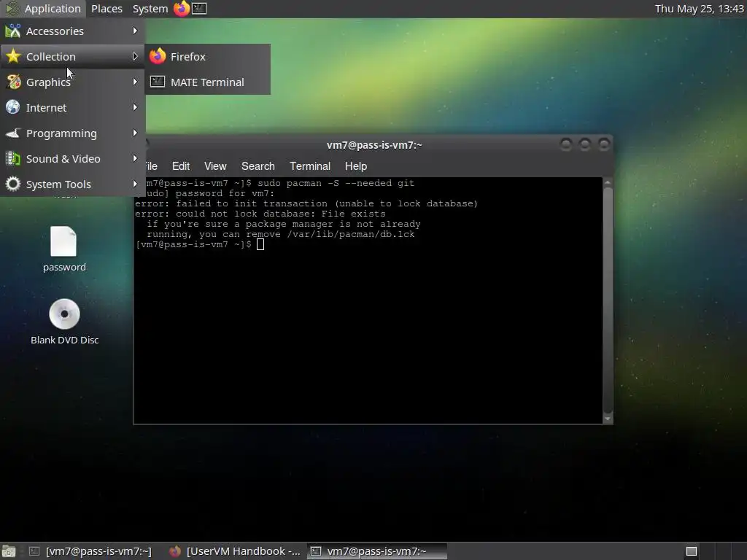747x560 pixels.
Task: Click MATE Terminal icon in submenu
Action: click(x=158, y=82)
